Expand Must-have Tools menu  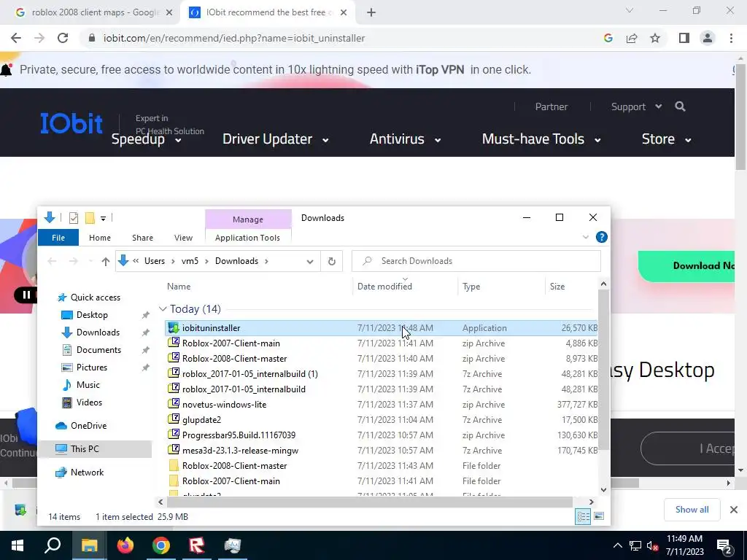click(x=541, y=139)
